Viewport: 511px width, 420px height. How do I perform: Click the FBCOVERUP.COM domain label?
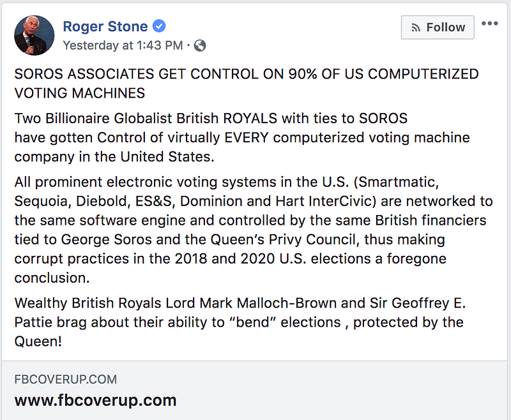click(66, 379)
